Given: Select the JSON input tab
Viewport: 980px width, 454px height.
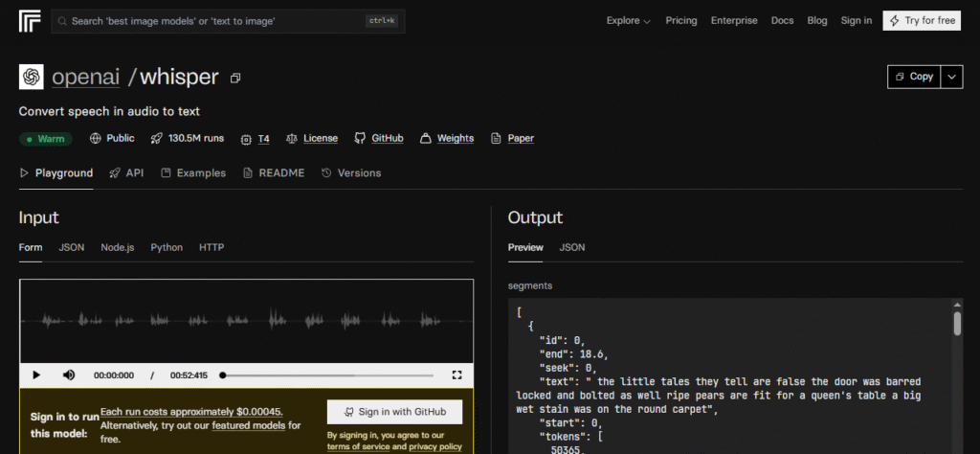Looking at the screenshot, I should [71, 248].
